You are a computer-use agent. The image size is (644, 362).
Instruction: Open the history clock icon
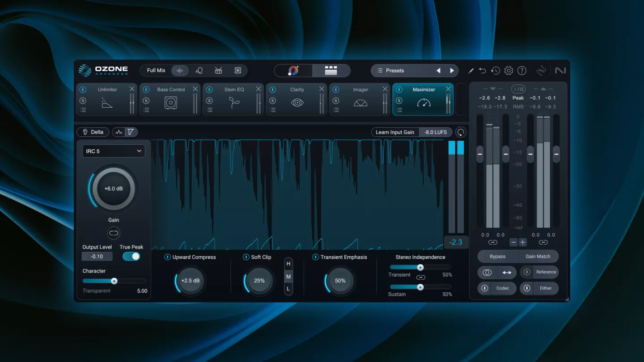click(x=495, y=71)
